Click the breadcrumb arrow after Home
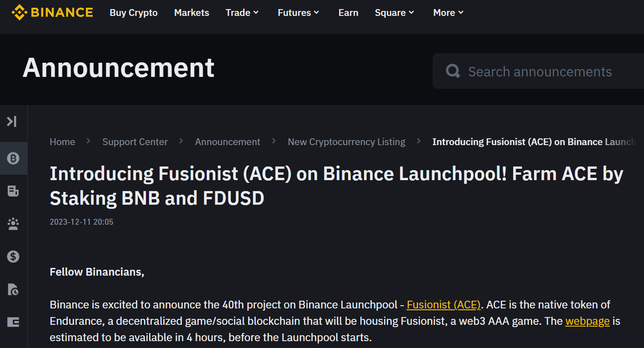This screenshot has width=644, height=348. (x=88, y=142)
